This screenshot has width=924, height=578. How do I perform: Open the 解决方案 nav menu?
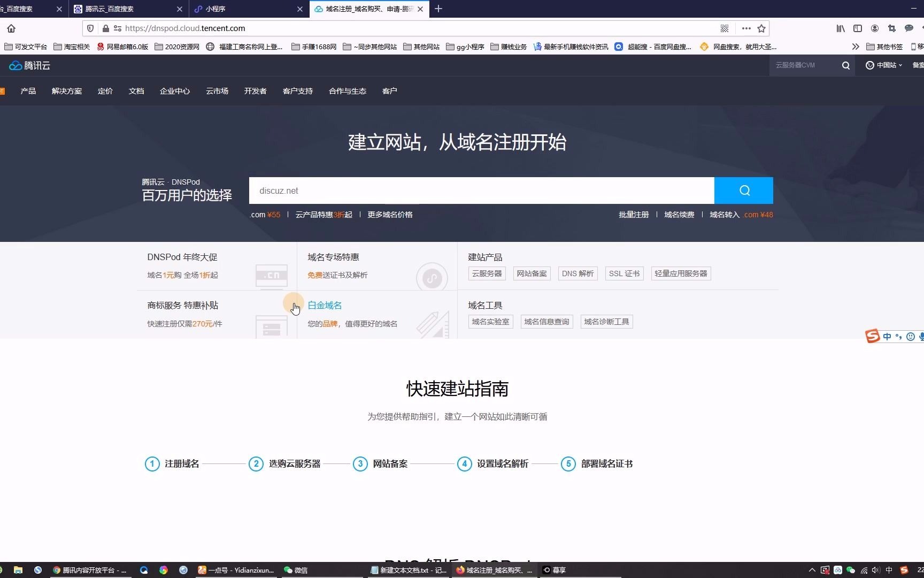67,91
